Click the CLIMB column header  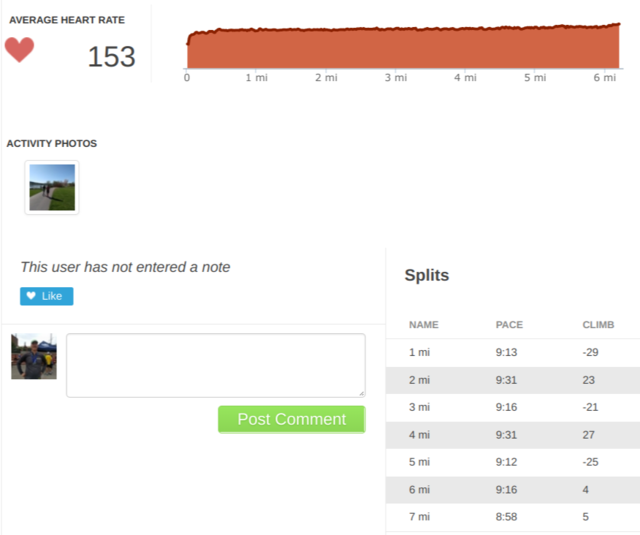click(x=598, y=325)
